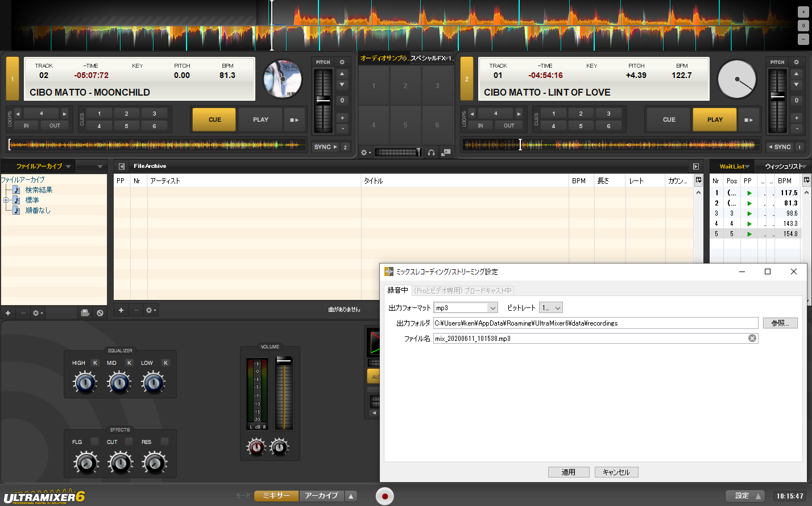Start the mix recording with the red record button

coord(385,496)
